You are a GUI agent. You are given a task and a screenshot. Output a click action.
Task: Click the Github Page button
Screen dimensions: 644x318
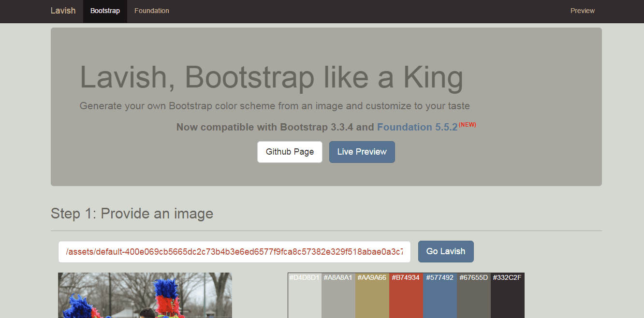point(290,152)
